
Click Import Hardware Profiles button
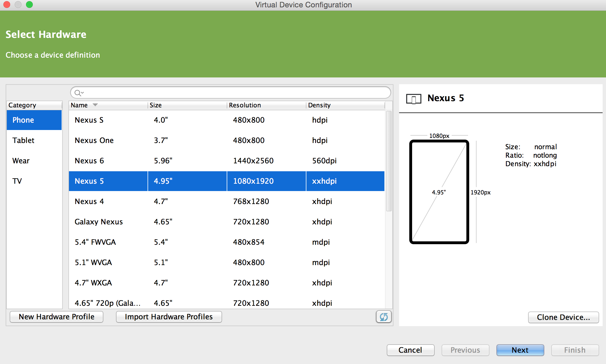coord(169,317)
